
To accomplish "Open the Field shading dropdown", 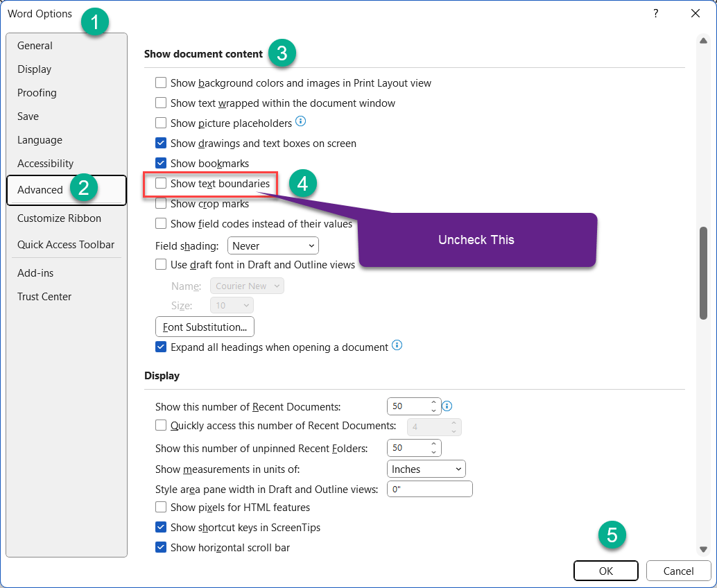I will tap(273, 246).
